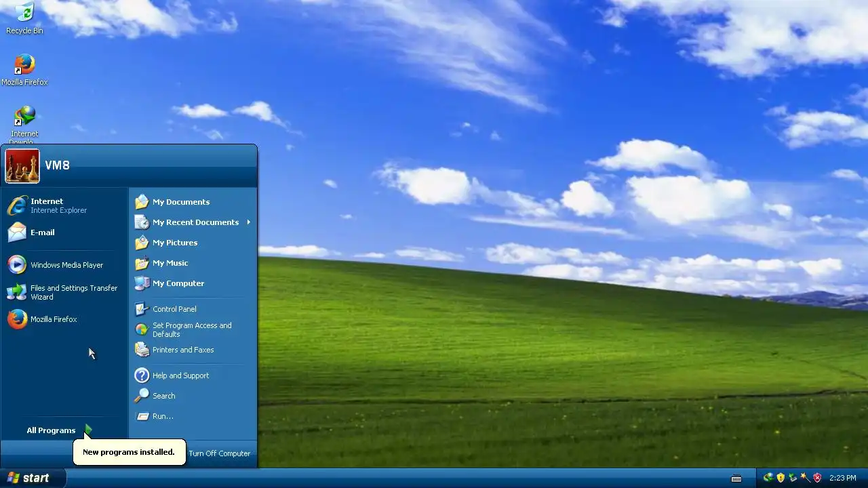Click the VM8 user name in Start menu
Image resolution: width=868 pixels, height=488 pixels.
57,165
